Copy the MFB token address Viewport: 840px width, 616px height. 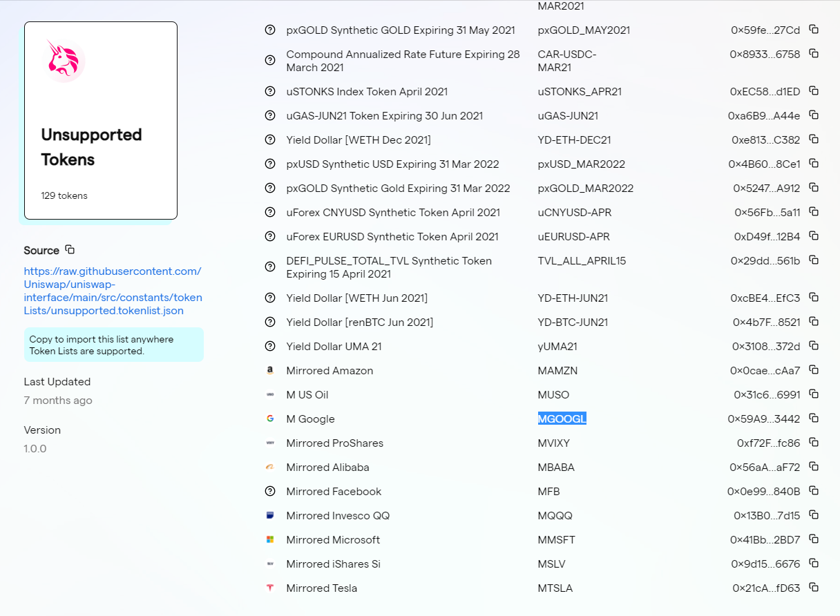coord(814,490)
